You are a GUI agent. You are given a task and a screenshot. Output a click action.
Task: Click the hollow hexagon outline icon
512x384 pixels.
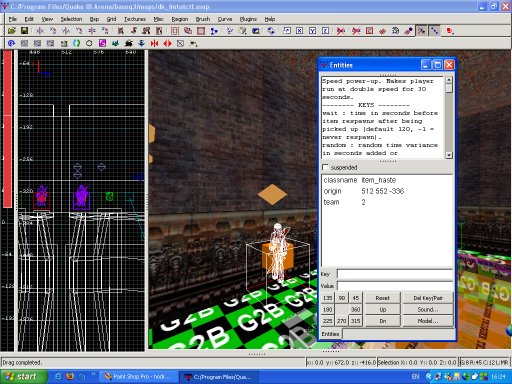(89, 43)
